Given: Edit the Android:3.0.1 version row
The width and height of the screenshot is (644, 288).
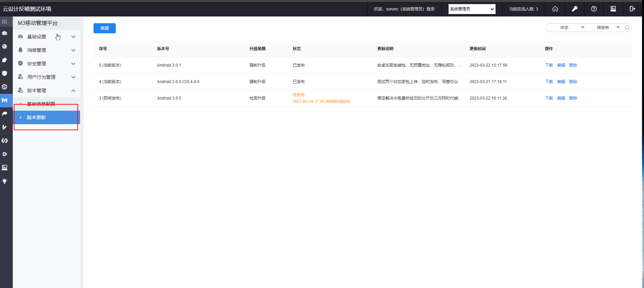Looking at the screenshot, I should point(561,65).
